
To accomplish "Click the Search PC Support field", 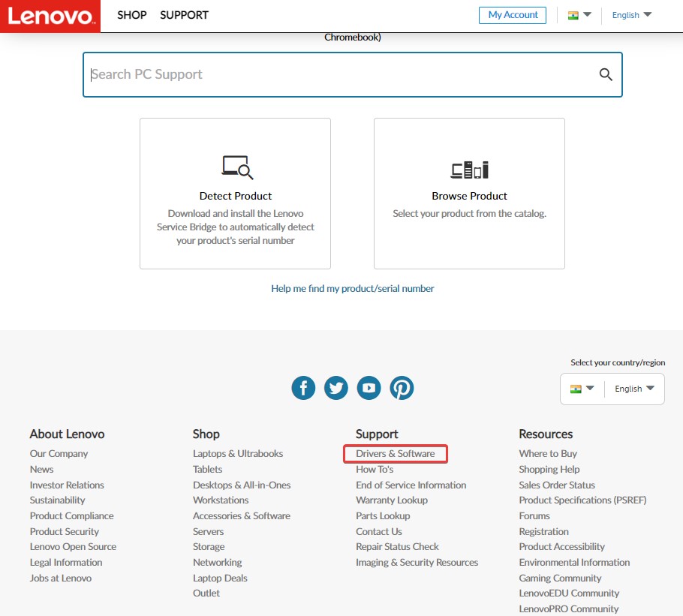I will pos(300,74).
